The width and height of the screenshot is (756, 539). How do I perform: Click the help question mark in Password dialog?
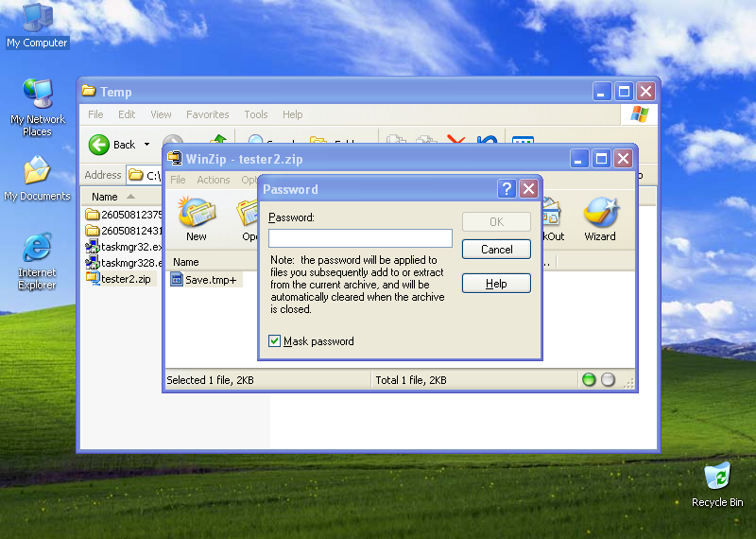click(x=507, y=189)
